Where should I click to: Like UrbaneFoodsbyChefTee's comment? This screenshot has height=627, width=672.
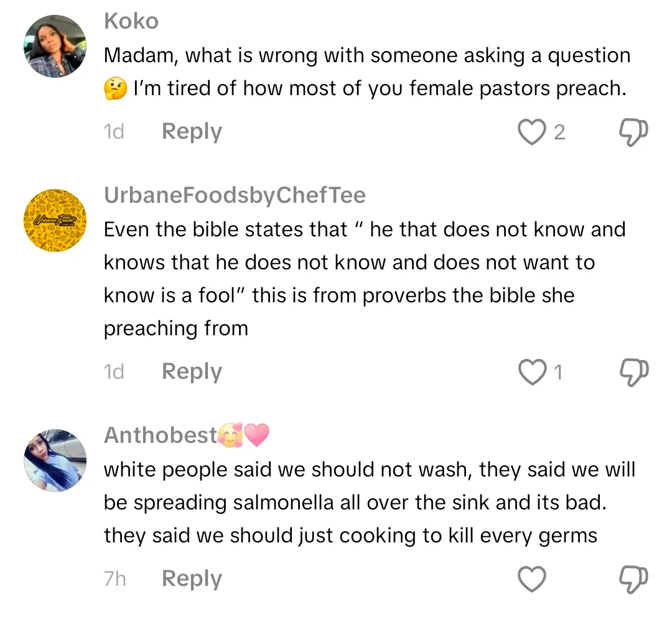point(531,372)
